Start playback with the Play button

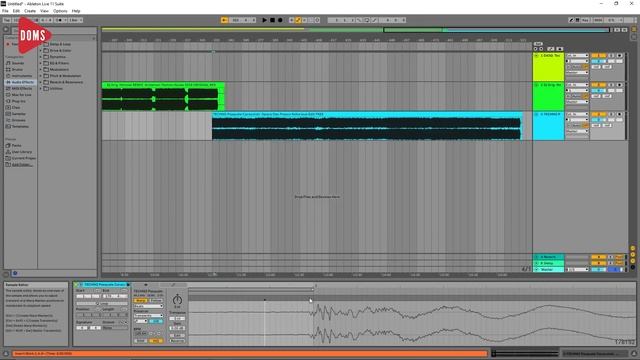pyautogui.click(x=264, y=20)
